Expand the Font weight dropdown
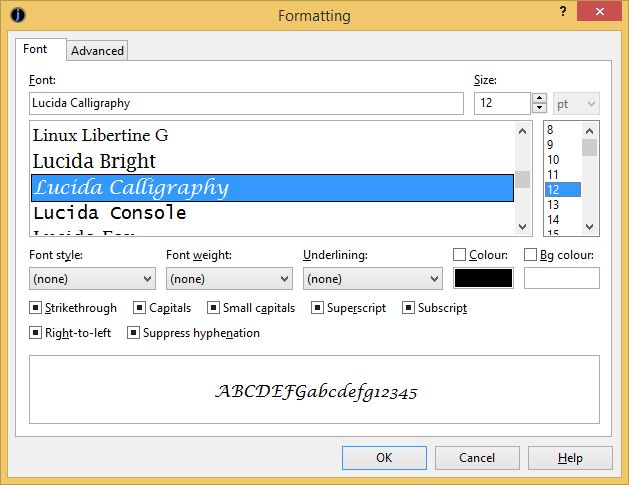 229,279
